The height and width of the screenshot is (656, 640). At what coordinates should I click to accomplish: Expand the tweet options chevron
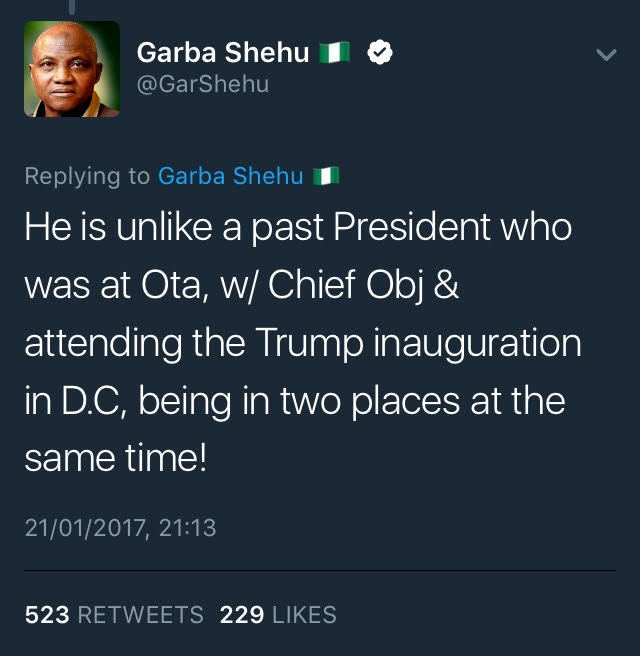tap(606, 55)
